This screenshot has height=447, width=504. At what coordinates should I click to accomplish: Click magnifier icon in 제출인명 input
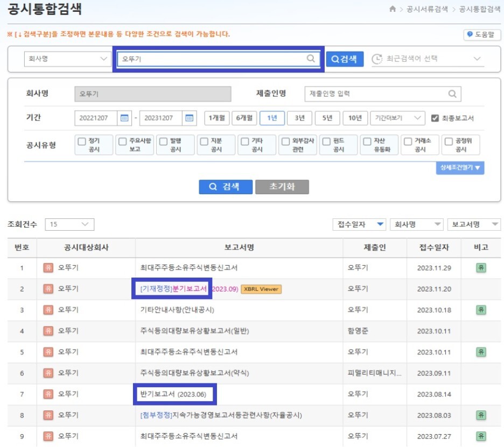pyautogui.click(x=452, y=94)
